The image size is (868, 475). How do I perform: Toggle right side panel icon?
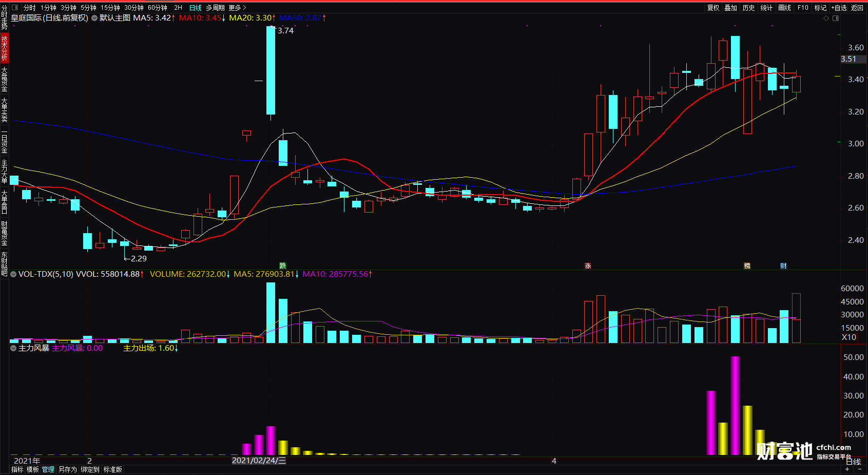836,18
